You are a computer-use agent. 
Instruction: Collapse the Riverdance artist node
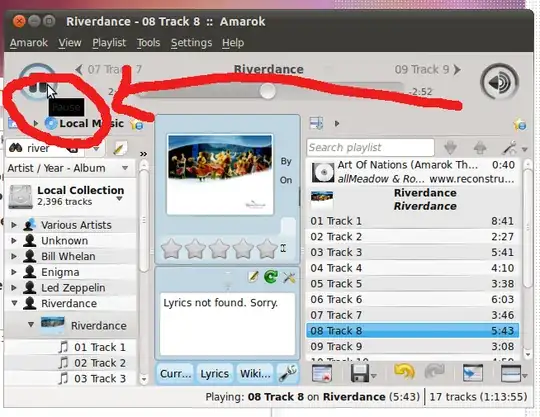coord(14,303)
